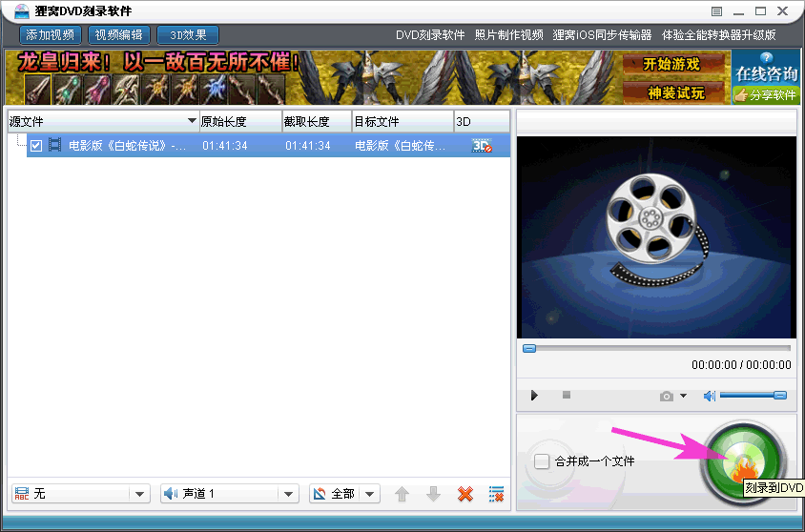Enable 合并成一个文件 checkbox
Viewport: 805px width, 532px height.
click(542, 461)
